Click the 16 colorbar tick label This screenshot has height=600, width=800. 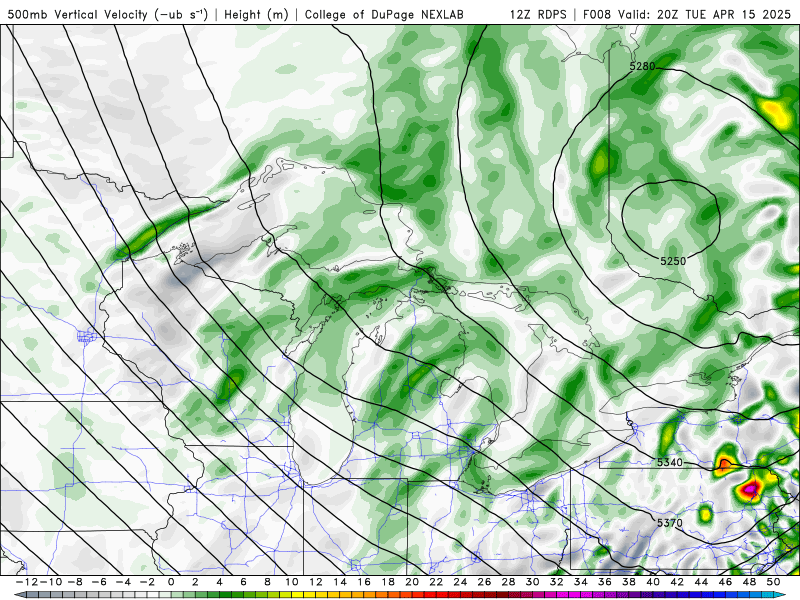pos(364,582)
